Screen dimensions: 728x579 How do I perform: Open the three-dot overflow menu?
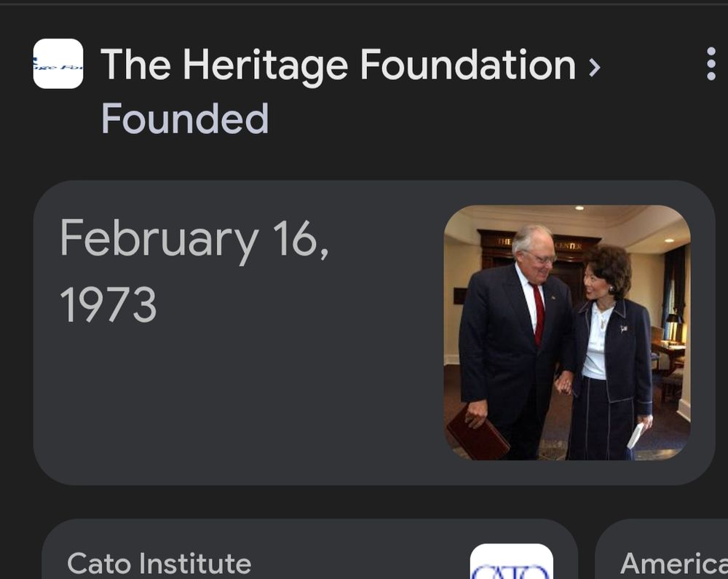[x=710, y=64]
